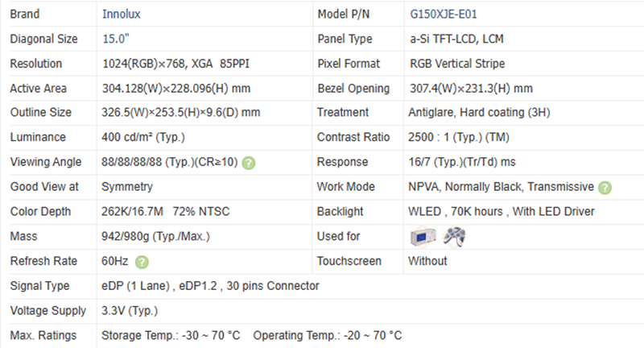This screenshot has width=644, height=348.
Task: Click the Touchscreen 'Without' value
Action: tap(428, 261)
